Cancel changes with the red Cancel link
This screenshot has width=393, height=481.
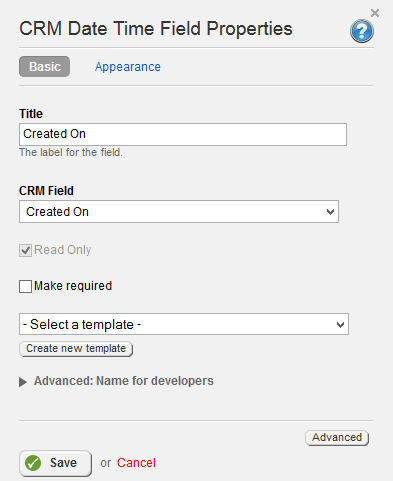[x=136, y=463]
